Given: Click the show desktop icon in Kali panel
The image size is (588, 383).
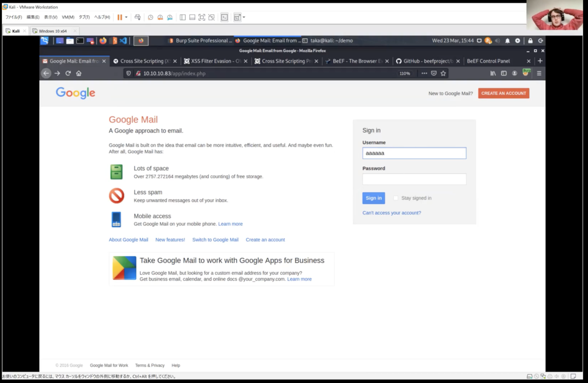Looking at the screenshot, I should coord(60,41).
